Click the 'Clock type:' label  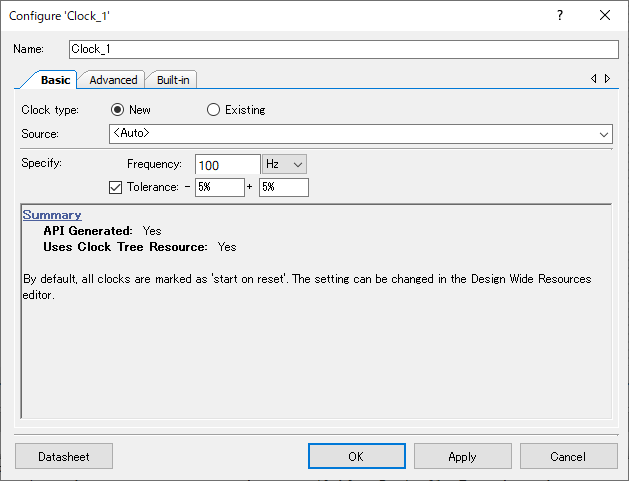click(50, 110)
